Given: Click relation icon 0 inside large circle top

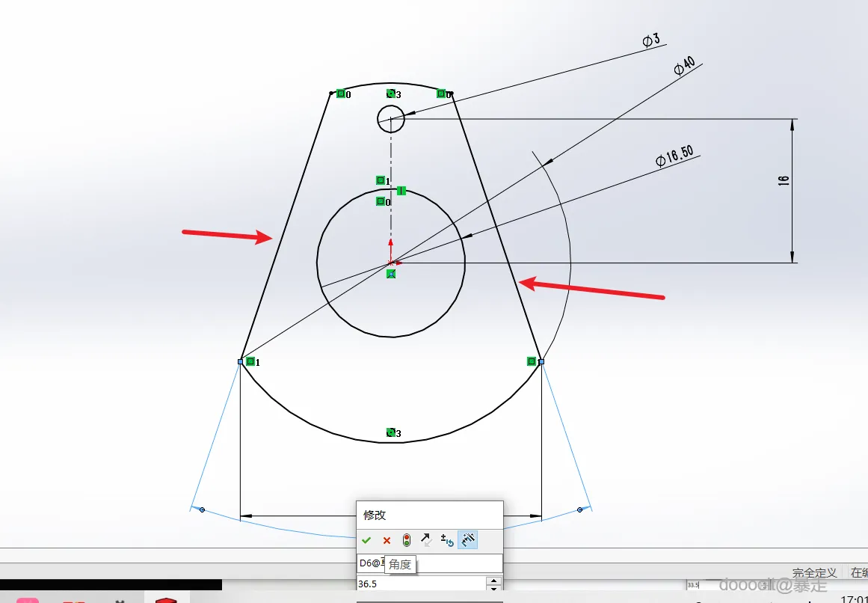Looking at the screenshot, I should tap(381, 201).
